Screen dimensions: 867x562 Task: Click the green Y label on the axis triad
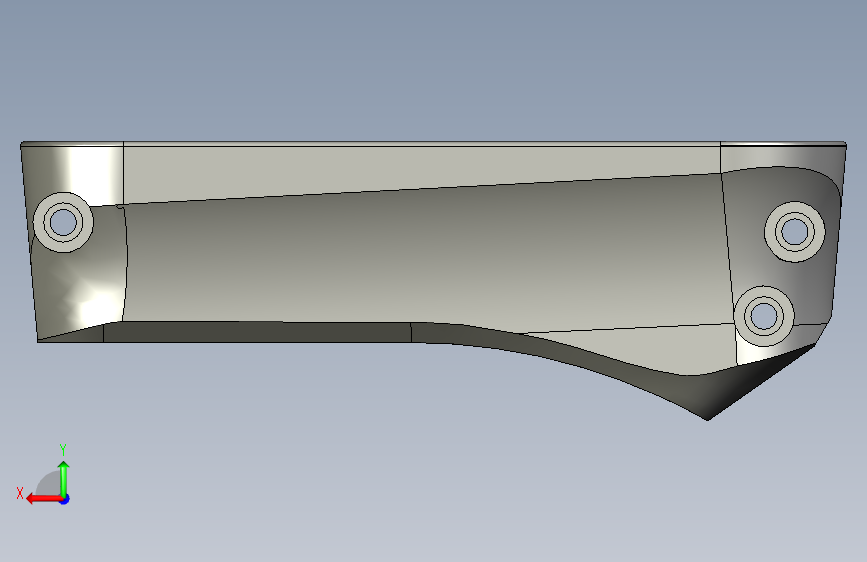point(63,450)
